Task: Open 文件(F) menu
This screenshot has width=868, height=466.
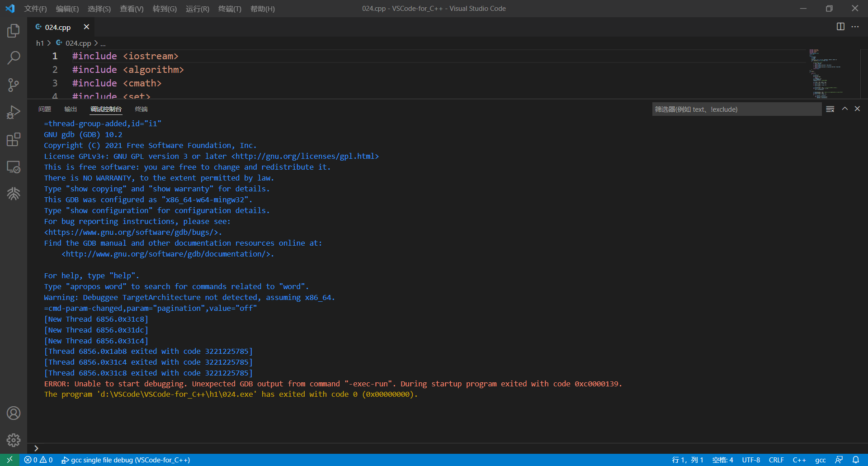Action: 36,9
